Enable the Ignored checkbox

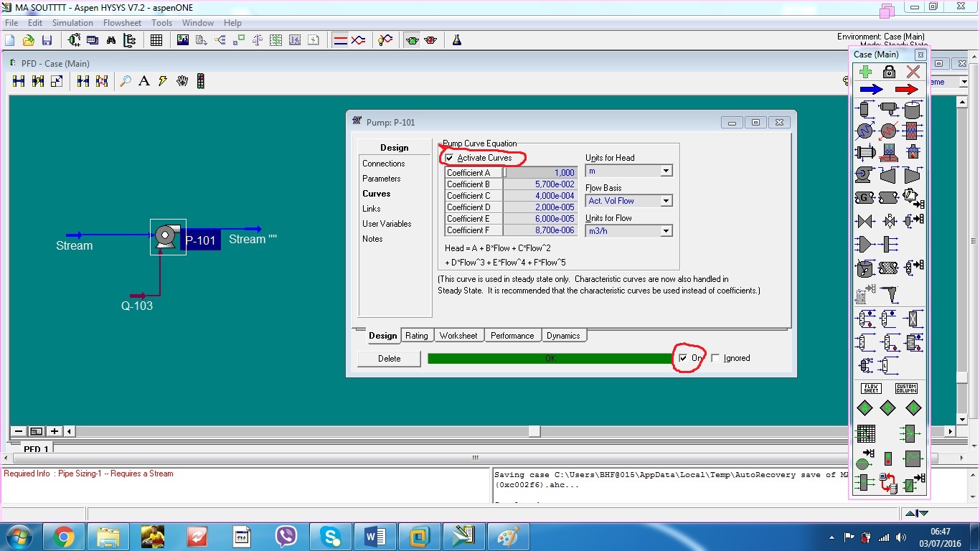tap(715, 357)
